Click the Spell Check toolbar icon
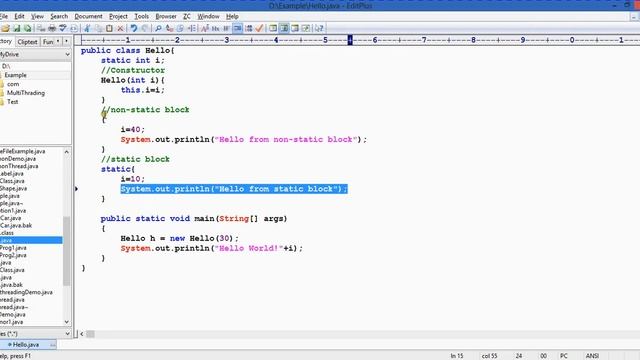 tap(63, 28)
